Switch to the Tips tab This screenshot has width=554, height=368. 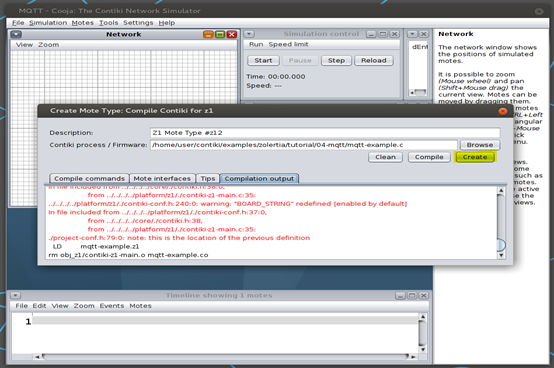[208, 178]
